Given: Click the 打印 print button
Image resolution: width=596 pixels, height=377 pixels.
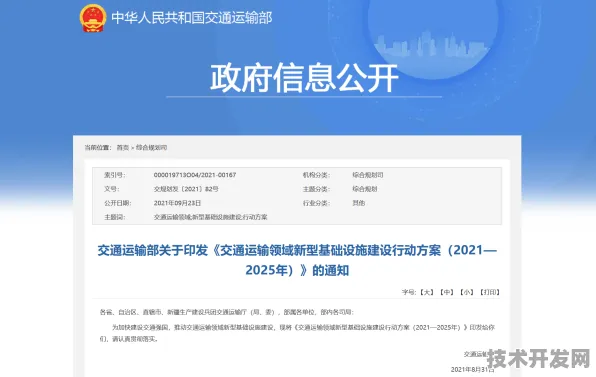Looking at the screenshot, I should (x=490, y=292).
